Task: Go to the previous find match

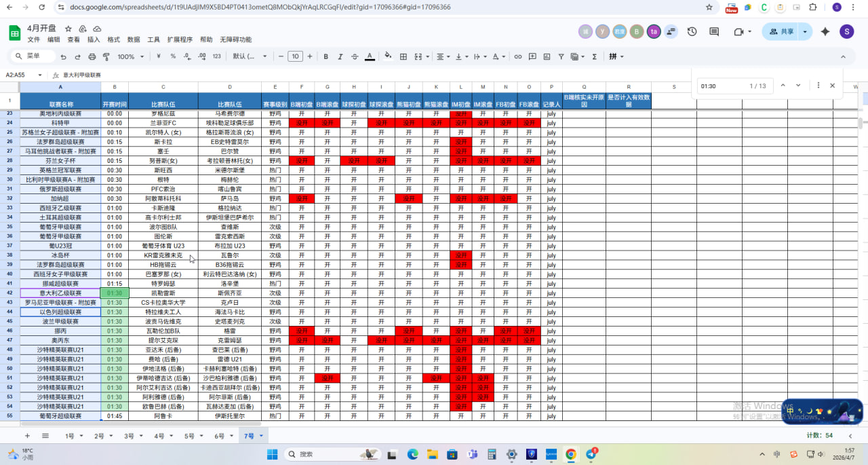Action: point(783,86)
